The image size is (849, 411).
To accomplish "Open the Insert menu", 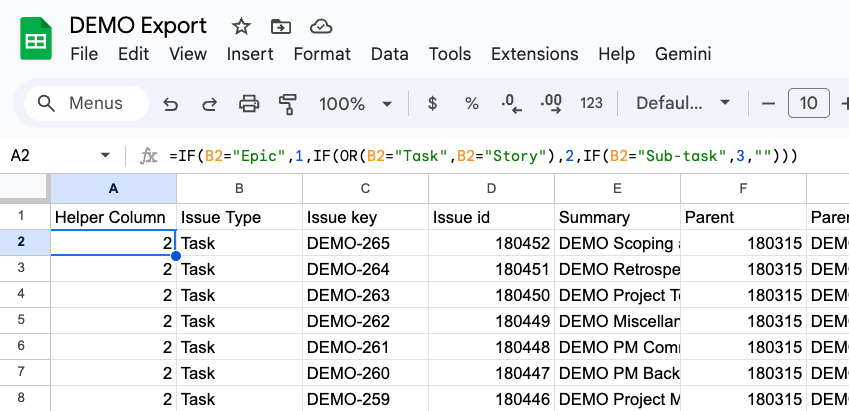I will tap(250, 54).
